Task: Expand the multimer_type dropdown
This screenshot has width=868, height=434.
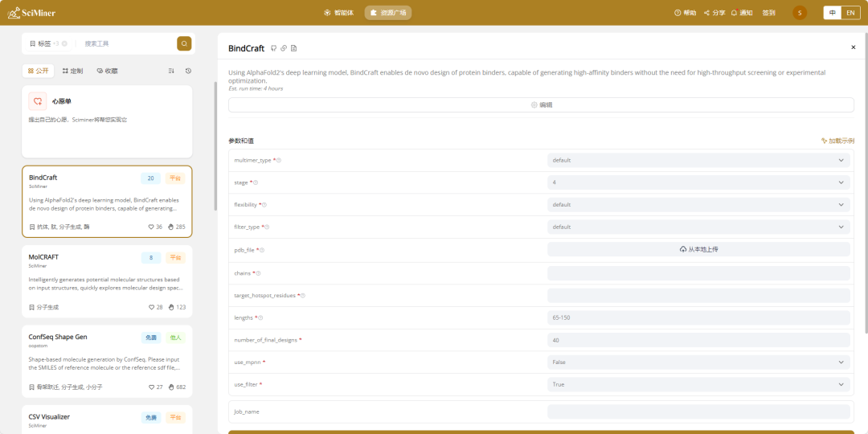Action: [x=698, y=160]
